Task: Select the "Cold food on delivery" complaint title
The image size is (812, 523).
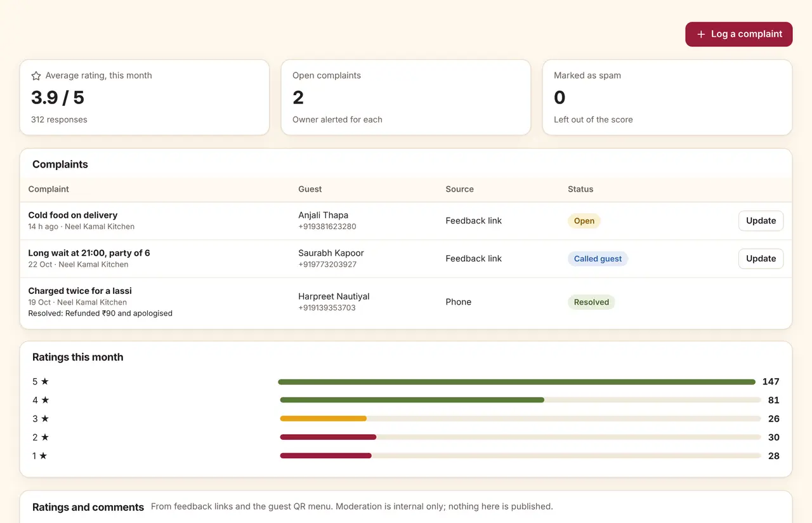Action: pos(73,215)
